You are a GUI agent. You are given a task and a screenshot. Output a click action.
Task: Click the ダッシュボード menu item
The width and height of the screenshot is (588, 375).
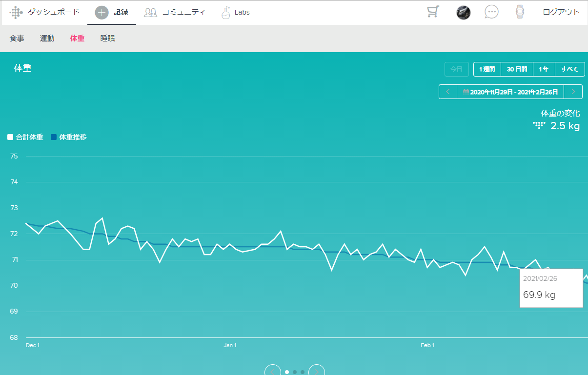[53, 12]
